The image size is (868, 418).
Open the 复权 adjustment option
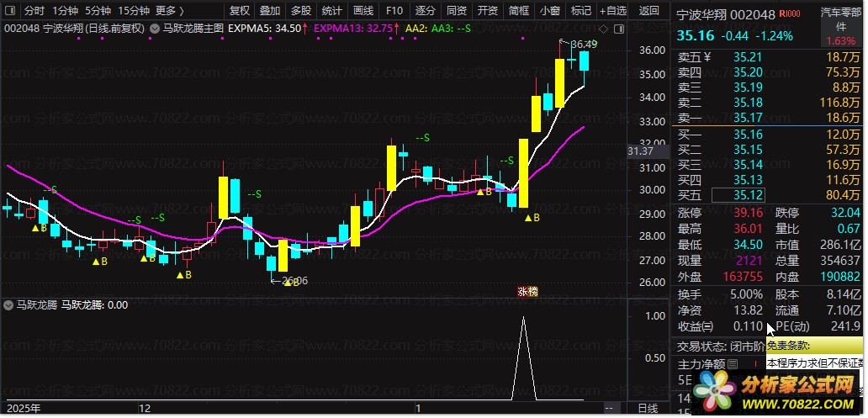coord(239,11)
